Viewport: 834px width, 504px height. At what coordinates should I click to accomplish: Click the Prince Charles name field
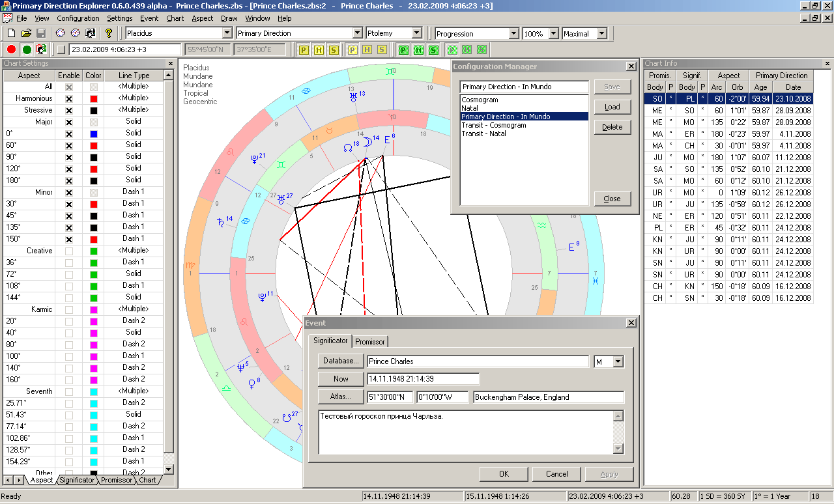point(478,361)
